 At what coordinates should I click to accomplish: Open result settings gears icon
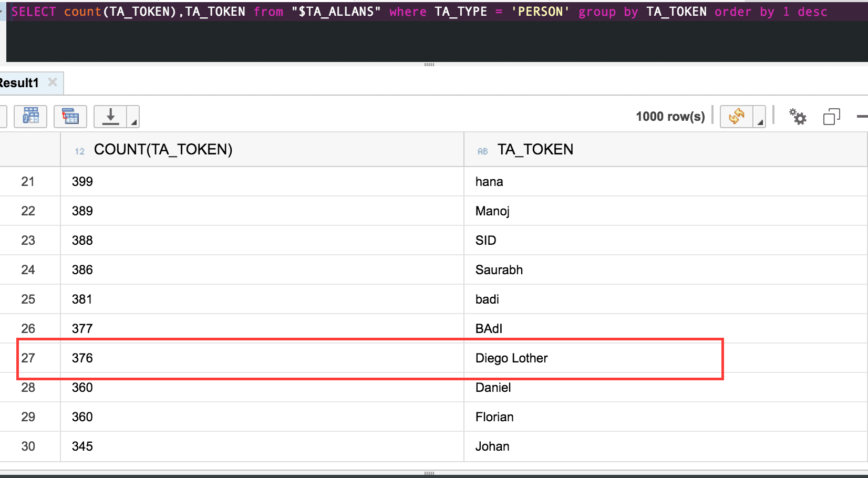click(x=797, y=116)
